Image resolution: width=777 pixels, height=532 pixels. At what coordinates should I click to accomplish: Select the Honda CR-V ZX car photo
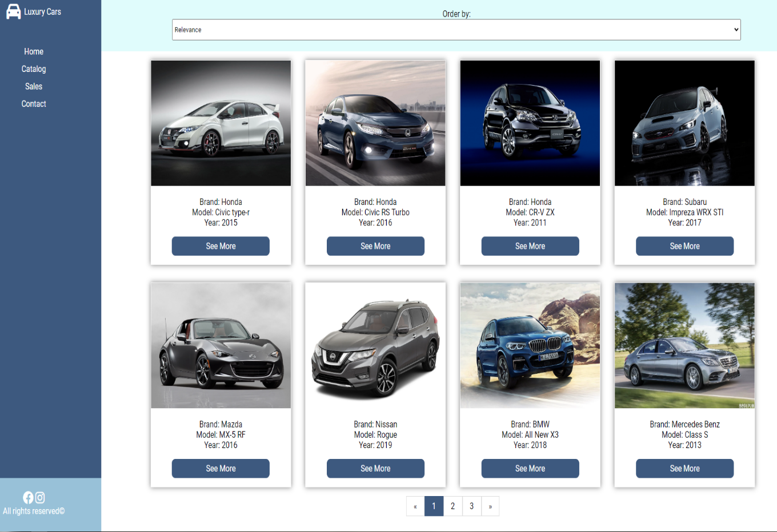(530, 123)
